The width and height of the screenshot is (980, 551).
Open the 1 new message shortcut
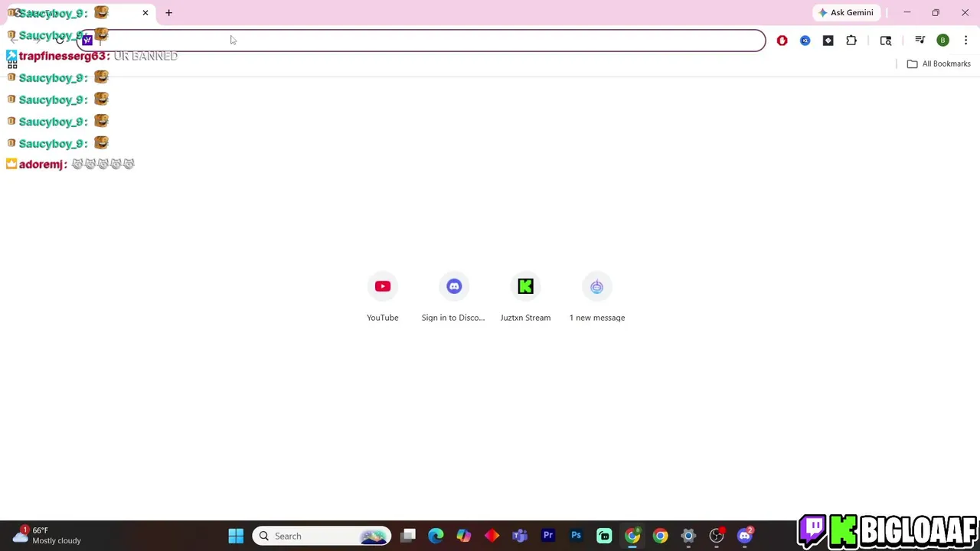[x=596, y=286]
